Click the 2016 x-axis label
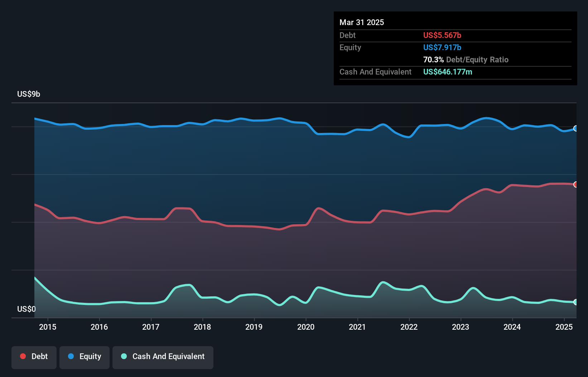 tap(99, 327)
